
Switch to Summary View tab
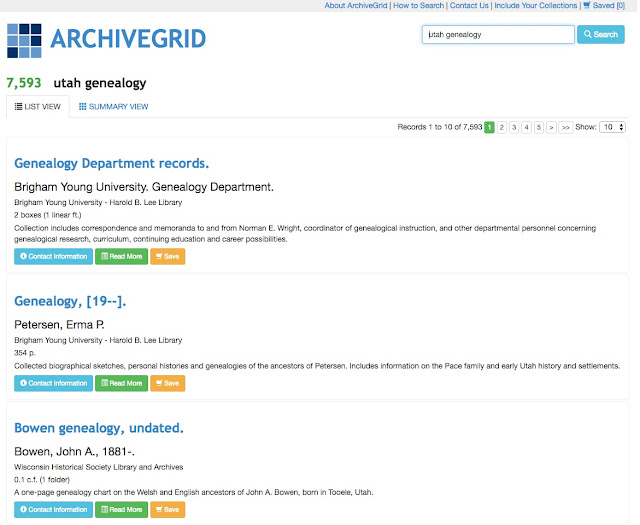[113, 107]
